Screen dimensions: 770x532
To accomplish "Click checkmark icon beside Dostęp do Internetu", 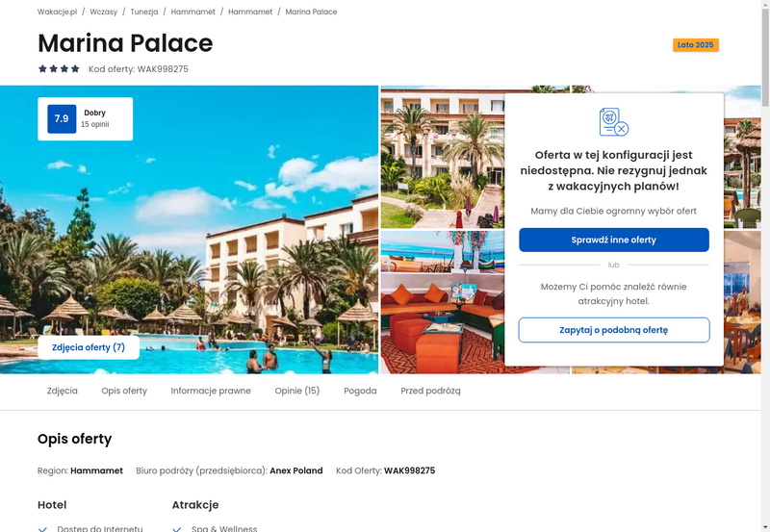I will [x=42, y=529].
